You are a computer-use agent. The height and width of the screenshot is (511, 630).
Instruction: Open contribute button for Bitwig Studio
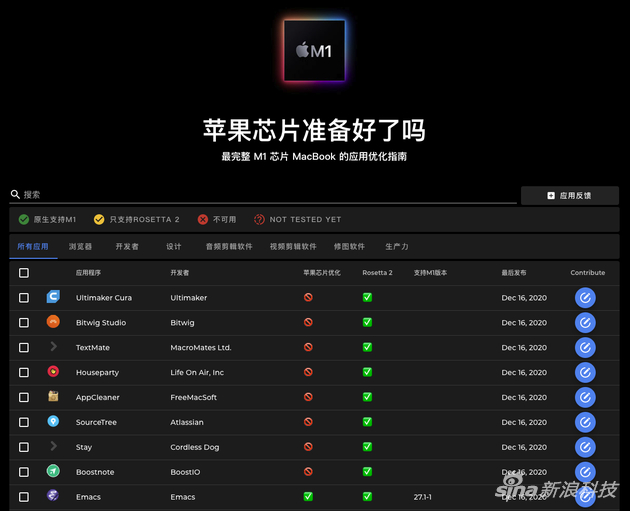point(585,323)
